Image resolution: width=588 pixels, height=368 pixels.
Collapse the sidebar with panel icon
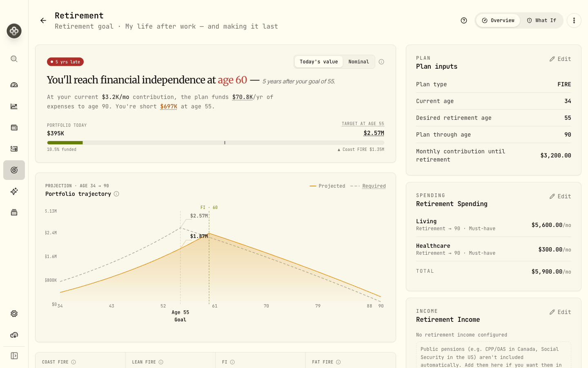(14, 356)
